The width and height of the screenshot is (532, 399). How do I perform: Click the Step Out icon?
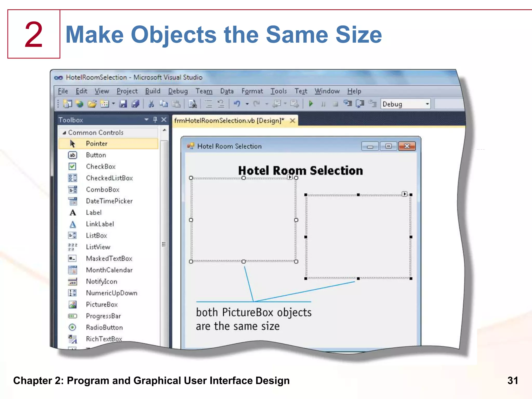point(373,104)
